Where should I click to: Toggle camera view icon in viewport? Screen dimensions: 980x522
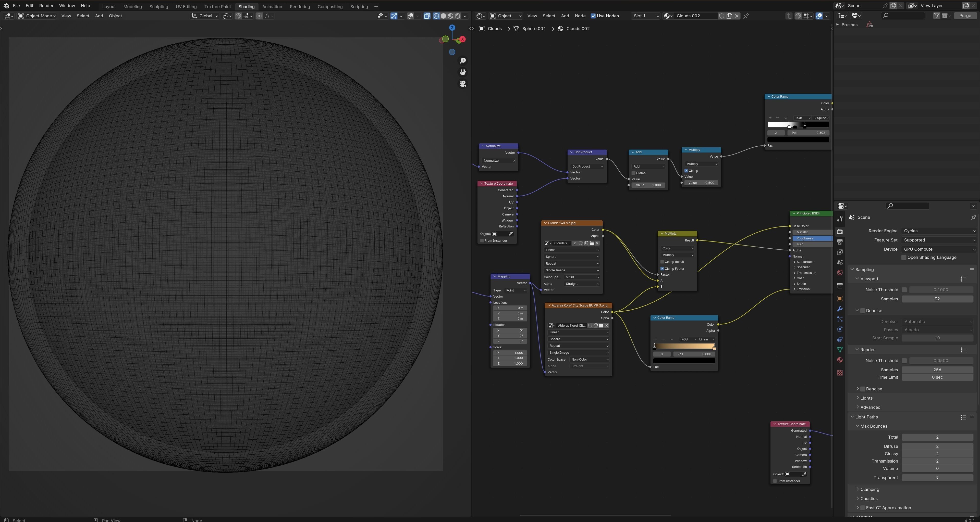463,84
